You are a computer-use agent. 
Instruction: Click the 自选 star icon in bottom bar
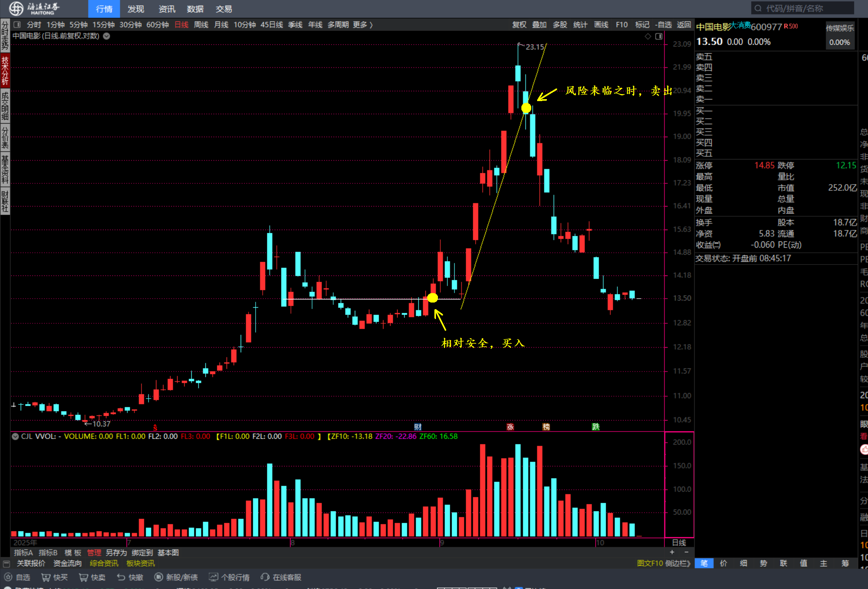(x=8, y=577)
